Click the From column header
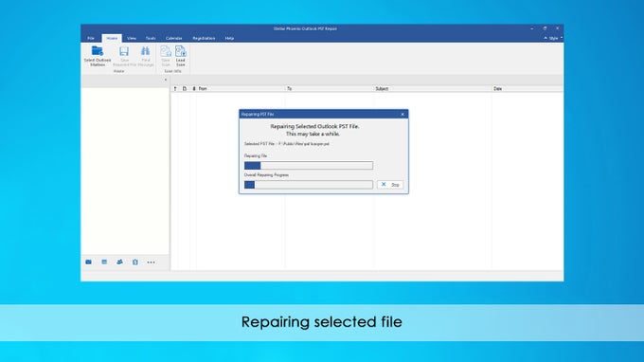Image resolution: width=644 pixels, height=362 pixels. pyautogui.click(x=241, y=89)
